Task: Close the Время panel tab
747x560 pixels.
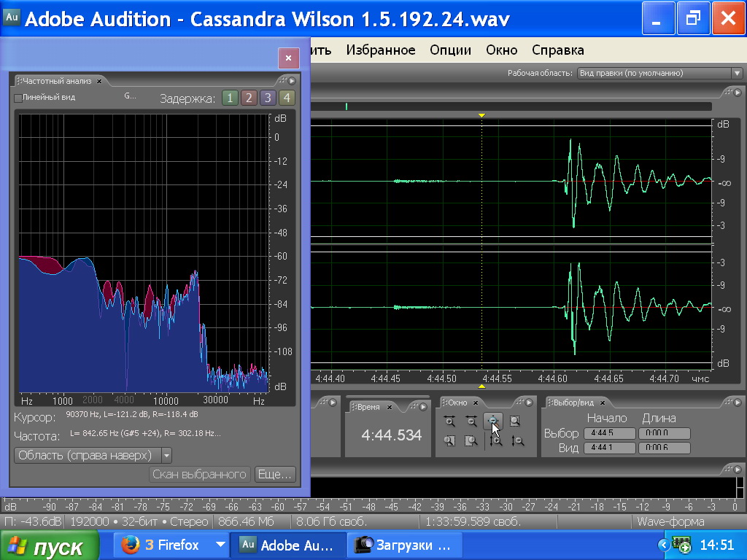Action: coord(390,407)
